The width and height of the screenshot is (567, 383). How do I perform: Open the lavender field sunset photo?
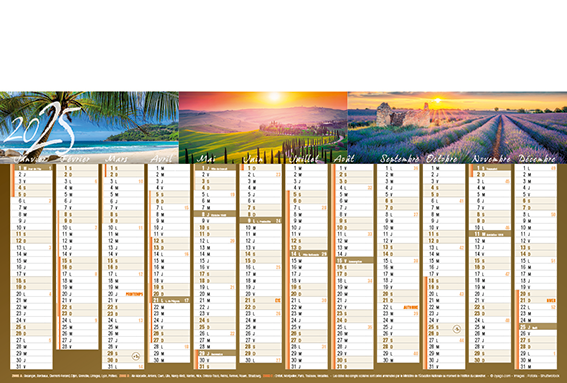tap(457, 127)
